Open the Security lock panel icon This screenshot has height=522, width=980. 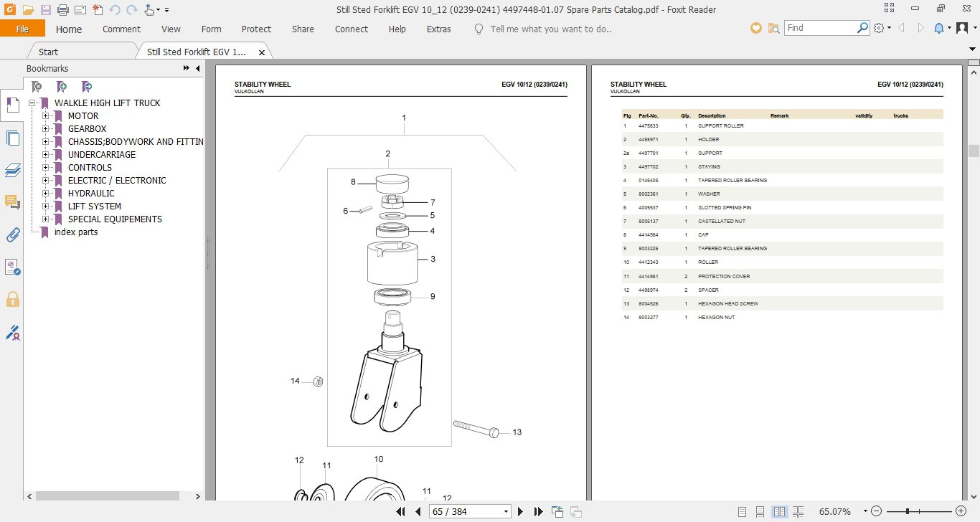12,299
